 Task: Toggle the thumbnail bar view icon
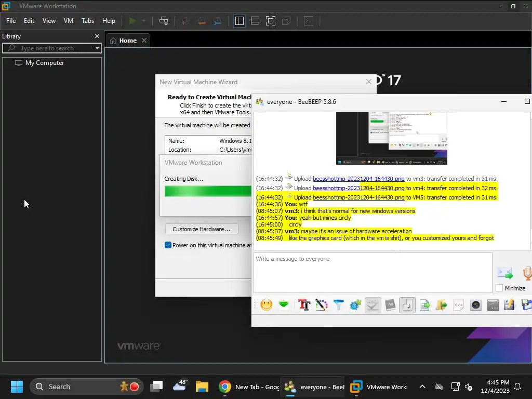point(255,21)
